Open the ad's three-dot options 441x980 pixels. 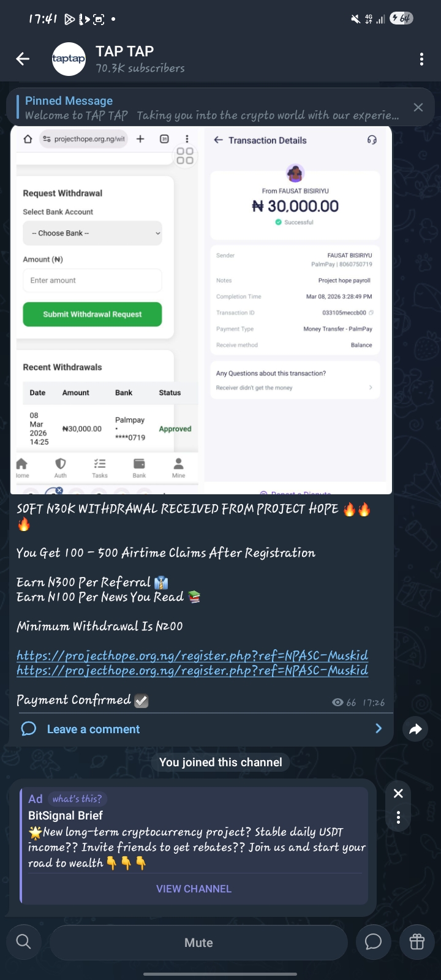pos(398,817)
